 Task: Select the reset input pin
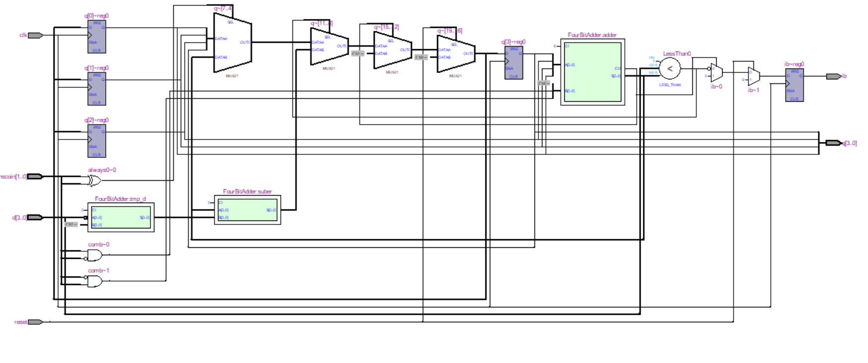35,322
